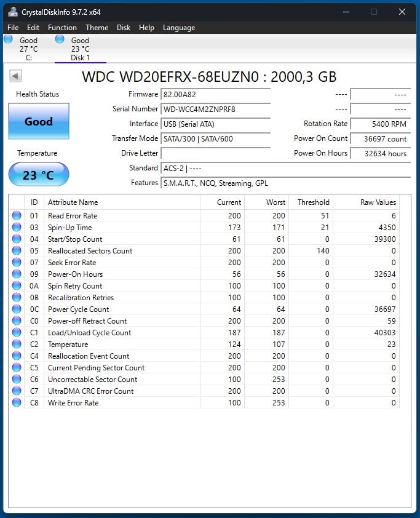Image resolution: width=420 pixels, height=518 pixels.
Task: Open the Disk menu
Action: click(124, 28)
